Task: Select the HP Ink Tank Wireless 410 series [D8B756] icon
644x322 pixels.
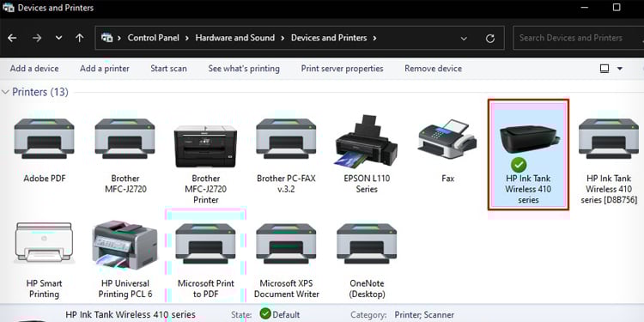Action: pyautogui.click(x=609, y=138)
